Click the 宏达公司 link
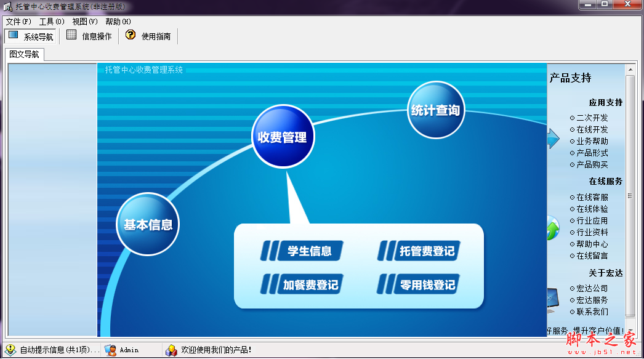This screenshot has width=644, height=359. [592, 288]
